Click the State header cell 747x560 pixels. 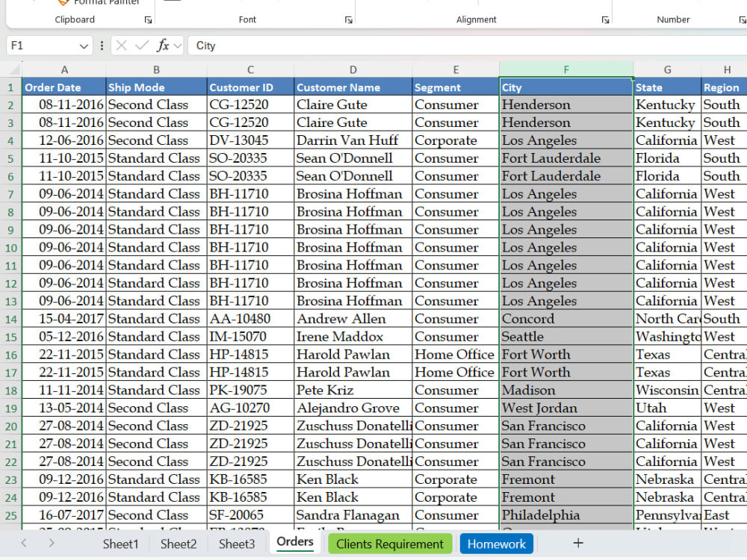(x=667, y=87)
